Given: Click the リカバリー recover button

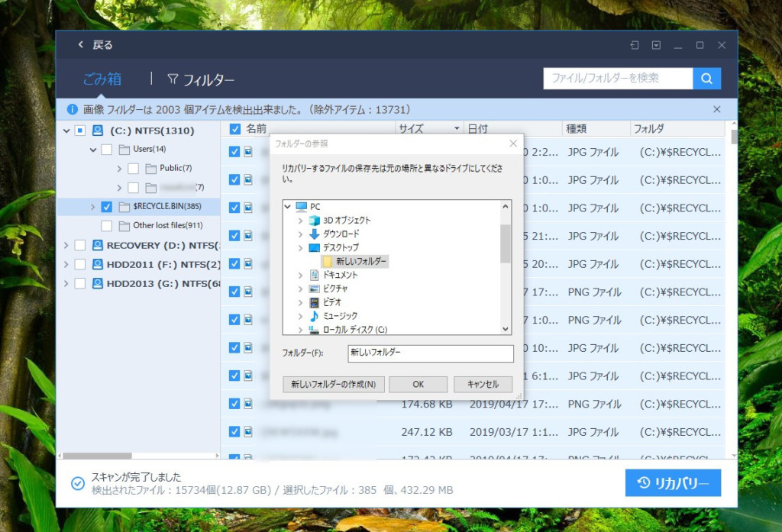Looking at the screenshot, I should coord(673,482).
